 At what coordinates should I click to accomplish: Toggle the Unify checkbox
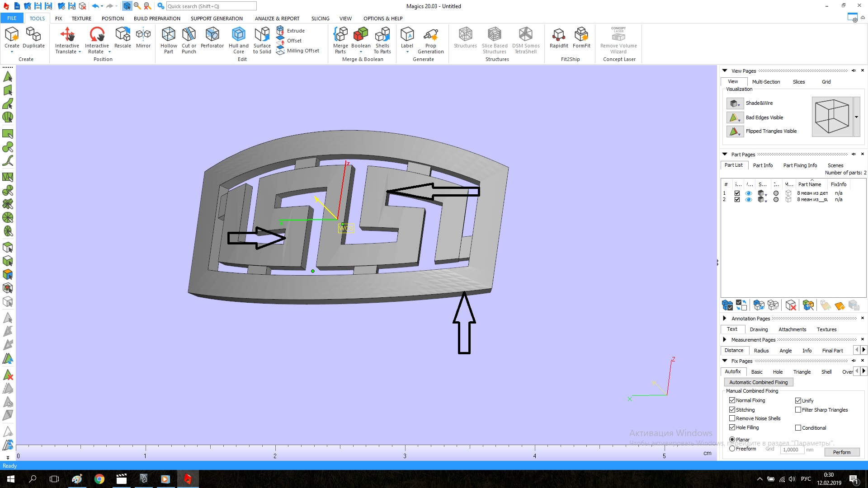(x=798, y=401)
